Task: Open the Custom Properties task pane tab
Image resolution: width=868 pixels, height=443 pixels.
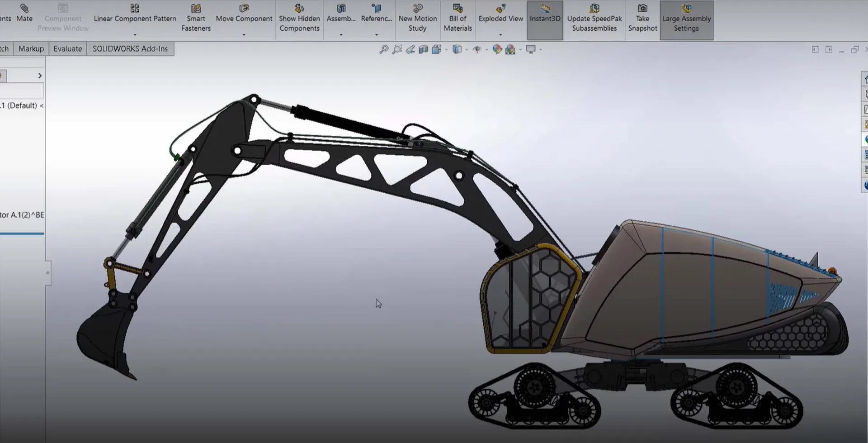Action: pos(865,155)
